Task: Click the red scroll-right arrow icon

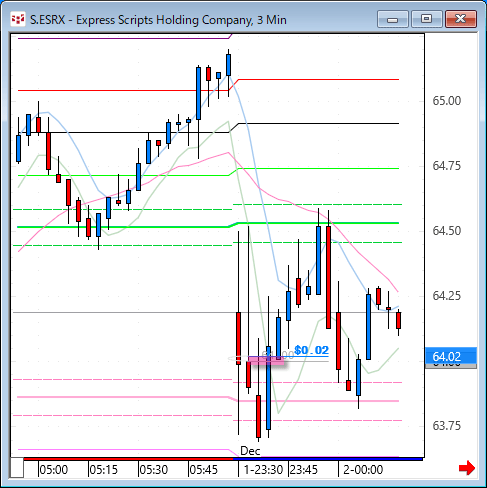Action: pyautogui.click(x=467, y=468)
